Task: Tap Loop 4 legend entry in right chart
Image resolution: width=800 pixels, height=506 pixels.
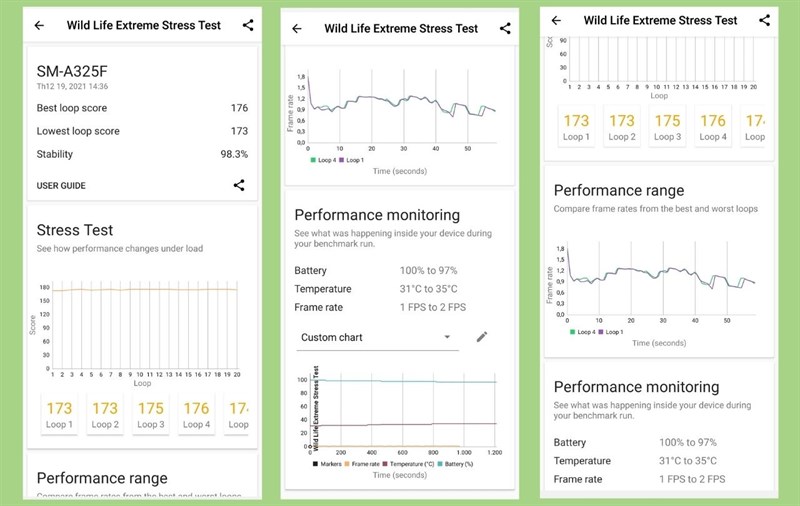Action: click(582, 332)
